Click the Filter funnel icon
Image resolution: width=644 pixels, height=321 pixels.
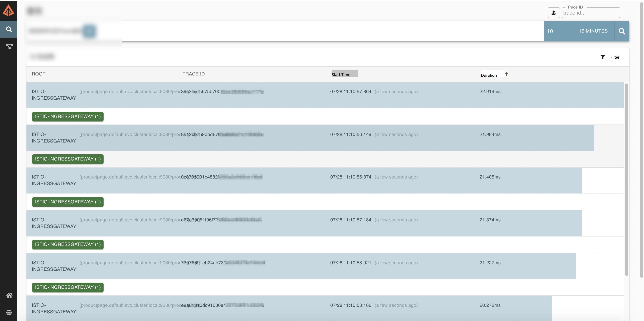tap(603, 57)
